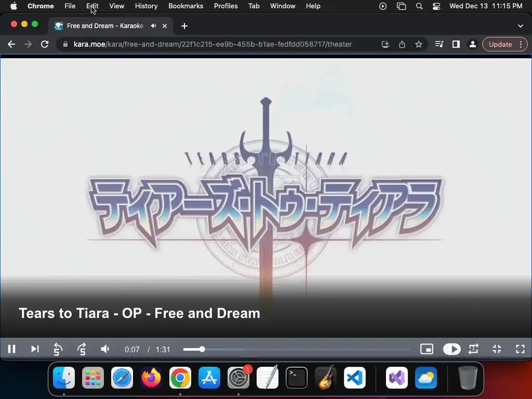Launch GarageBand from the Dock

[x=326, y=378]
